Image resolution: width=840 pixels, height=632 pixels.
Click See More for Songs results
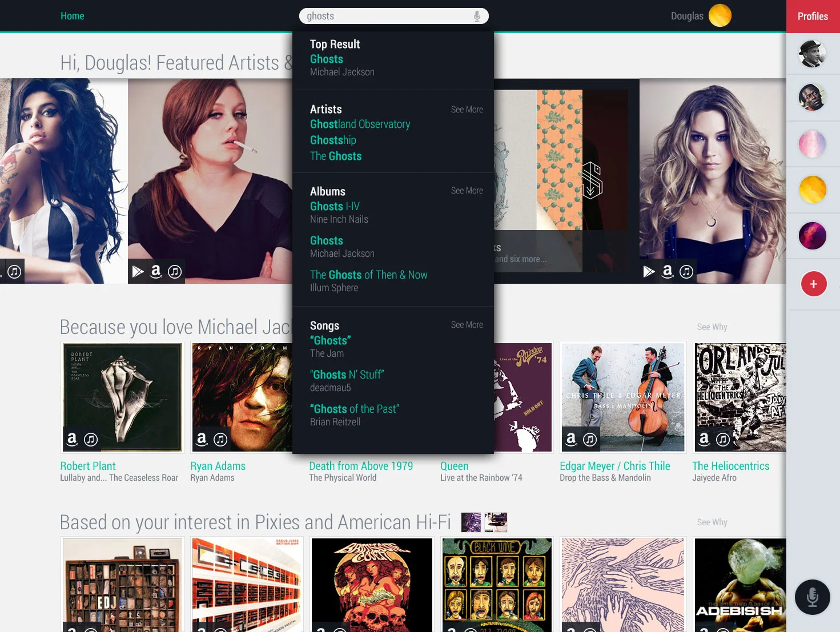(467, 325)
